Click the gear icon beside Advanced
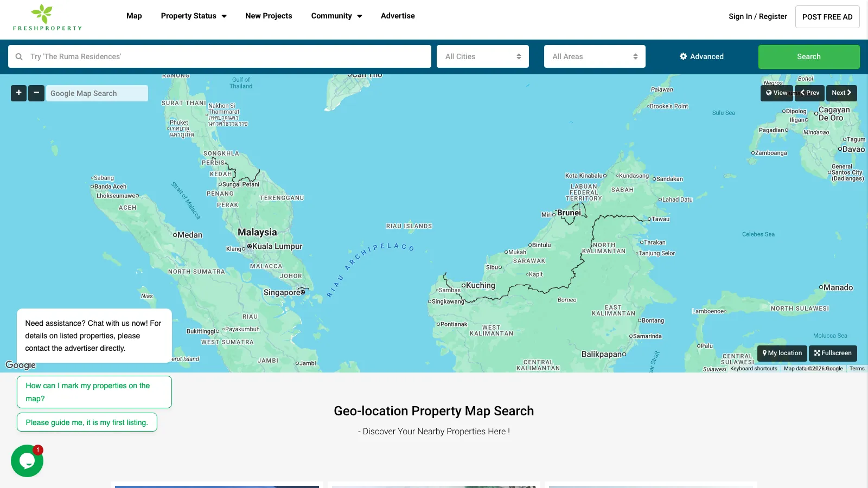Screen dimensions: 868x488 pyautogui.click(x=684, y=56)
